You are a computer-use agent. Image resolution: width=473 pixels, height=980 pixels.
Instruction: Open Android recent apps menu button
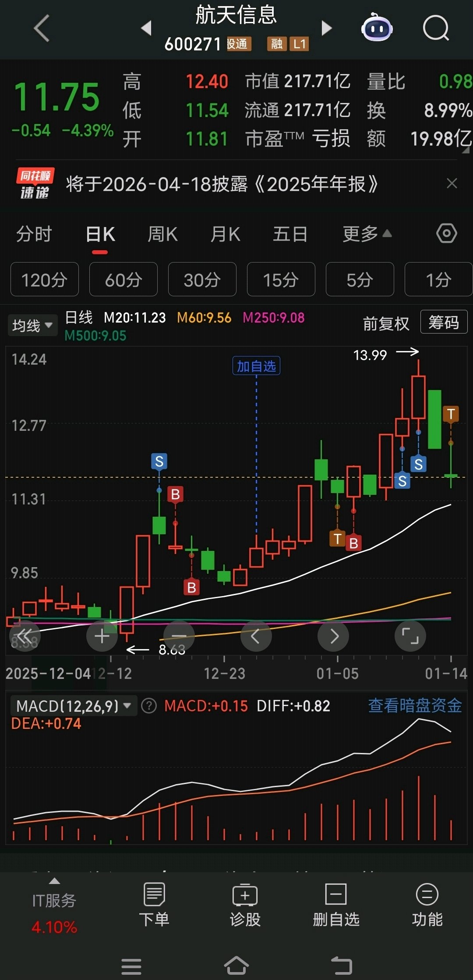pyautogui.click(x=131, y=966)
